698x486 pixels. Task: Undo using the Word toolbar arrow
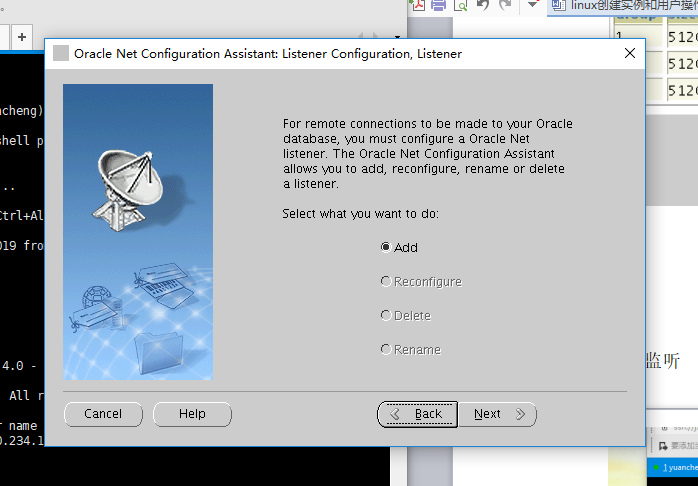point(483,5)
